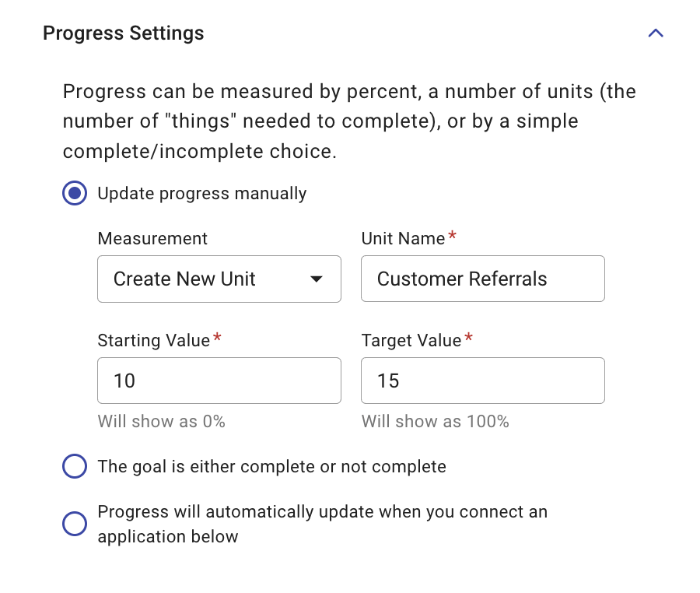The width and height of the screenshot is (700, 593).
Task: Click the upward chevron icon beside Progress Settings
Action: coord(656,33)
